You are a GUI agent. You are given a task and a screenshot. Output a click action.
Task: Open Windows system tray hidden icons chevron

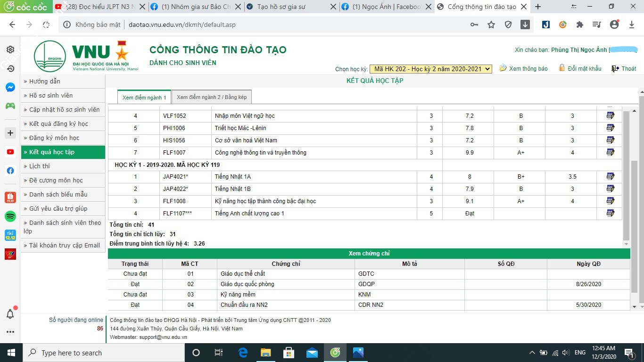(532, 353)
